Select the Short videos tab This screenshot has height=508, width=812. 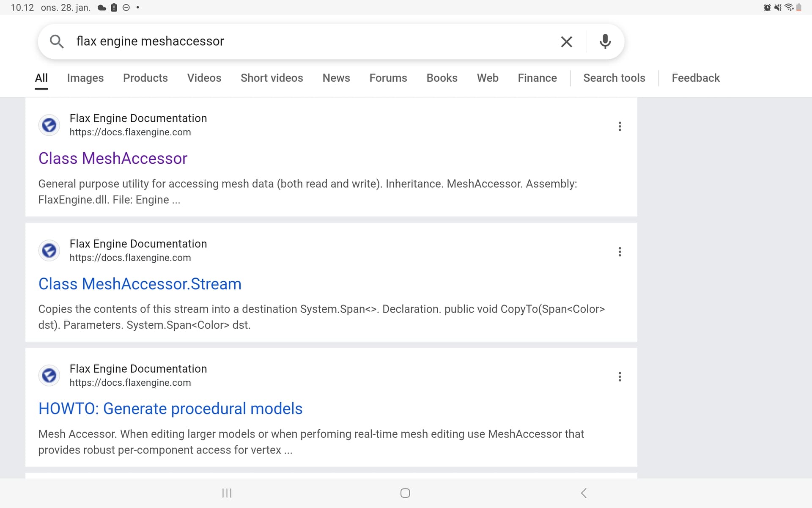point(272,78)
